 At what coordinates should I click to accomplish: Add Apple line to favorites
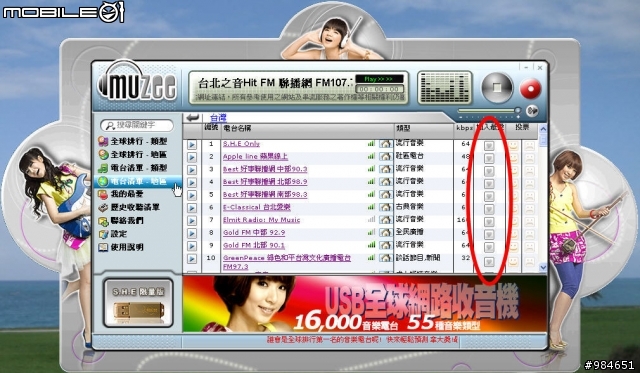click(489, 158)
